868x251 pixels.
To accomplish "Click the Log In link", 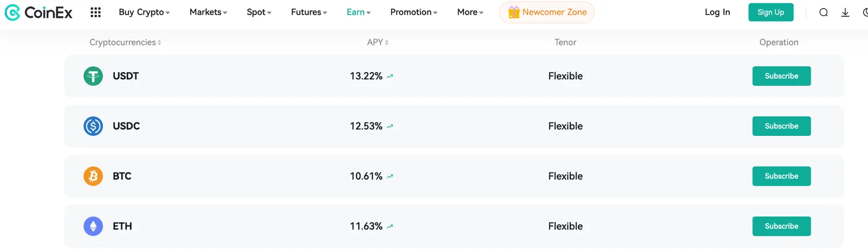I will click(717, 12).
